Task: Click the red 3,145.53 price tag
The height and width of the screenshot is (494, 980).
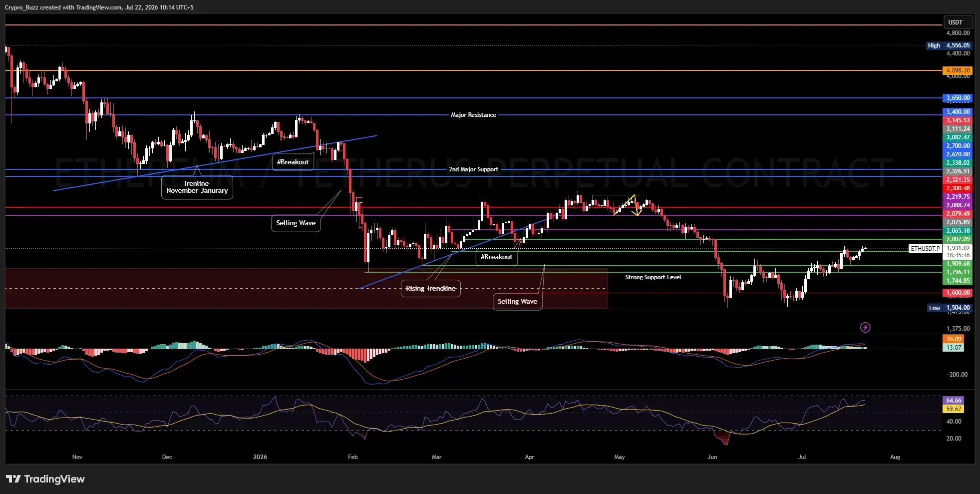Action: [x=958, y=120]
